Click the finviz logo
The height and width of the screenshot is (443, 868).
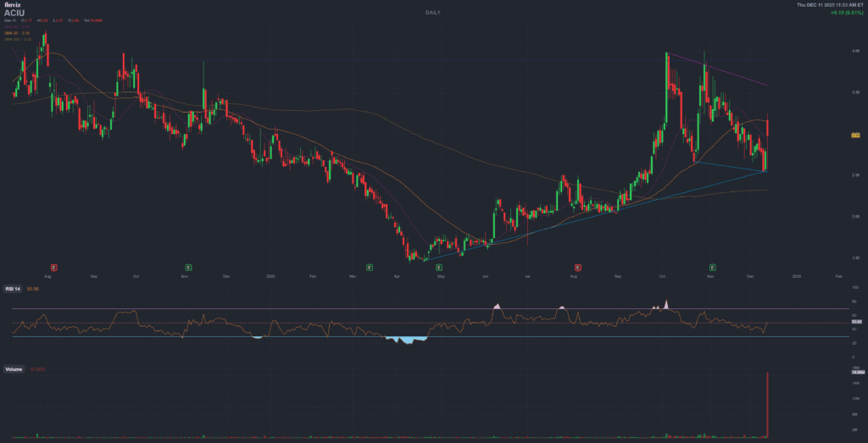coord(11,5)
